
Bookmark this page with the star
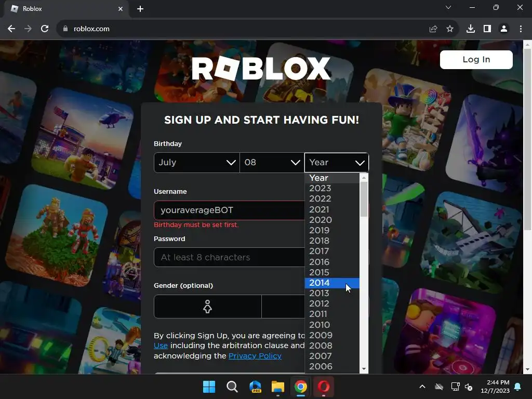pyautogui.click(x=450, y=29)
